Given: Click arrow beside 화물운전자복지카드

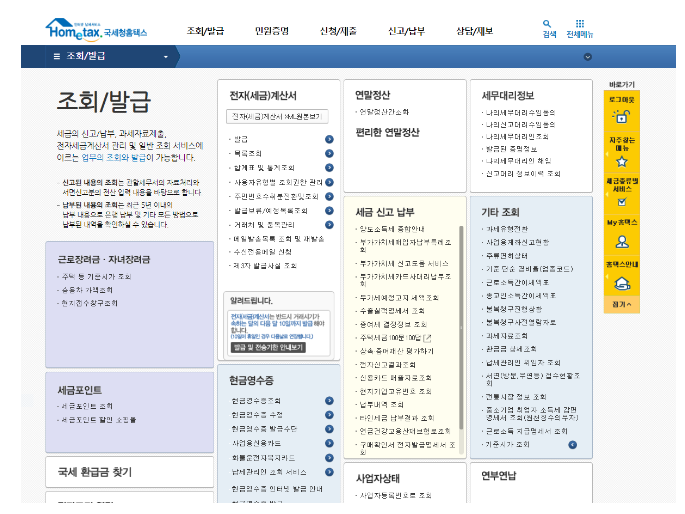Looking at the screenshot, I should (329, 458).
